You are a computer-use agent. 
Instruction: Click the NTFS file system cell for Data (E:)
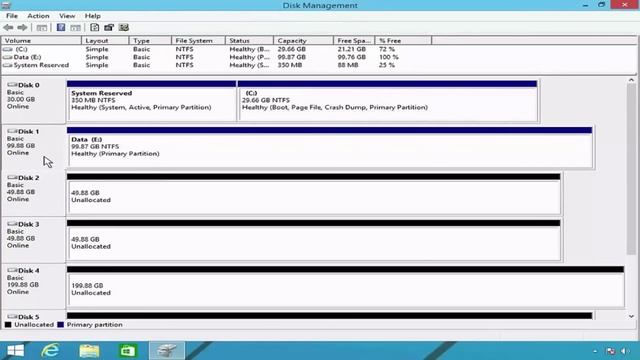184,57
